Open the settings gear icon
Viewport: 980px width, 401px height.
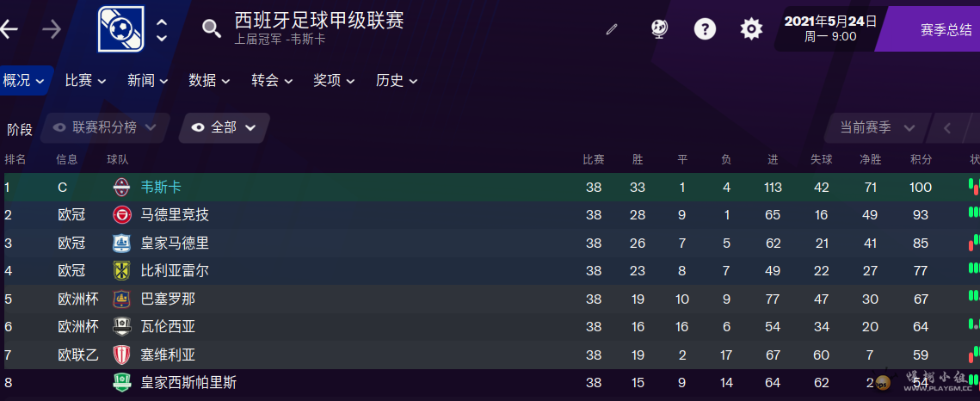pos(751,28)
